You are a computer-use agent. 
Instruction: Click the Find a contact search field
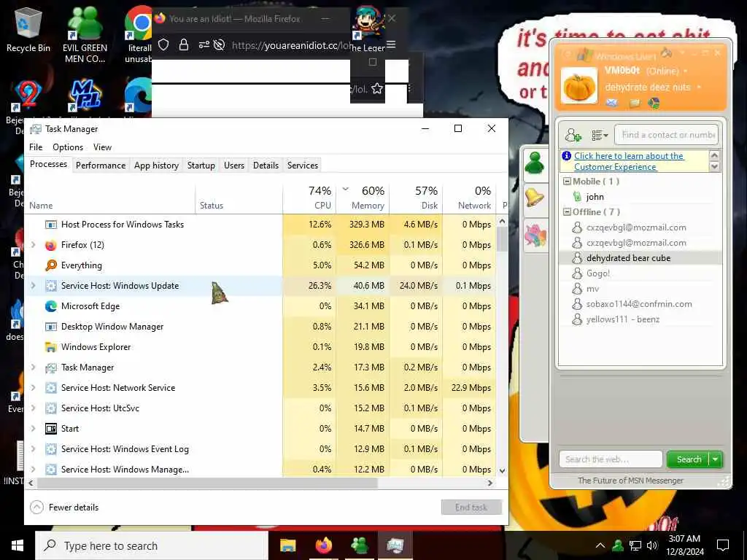point(666,135)
